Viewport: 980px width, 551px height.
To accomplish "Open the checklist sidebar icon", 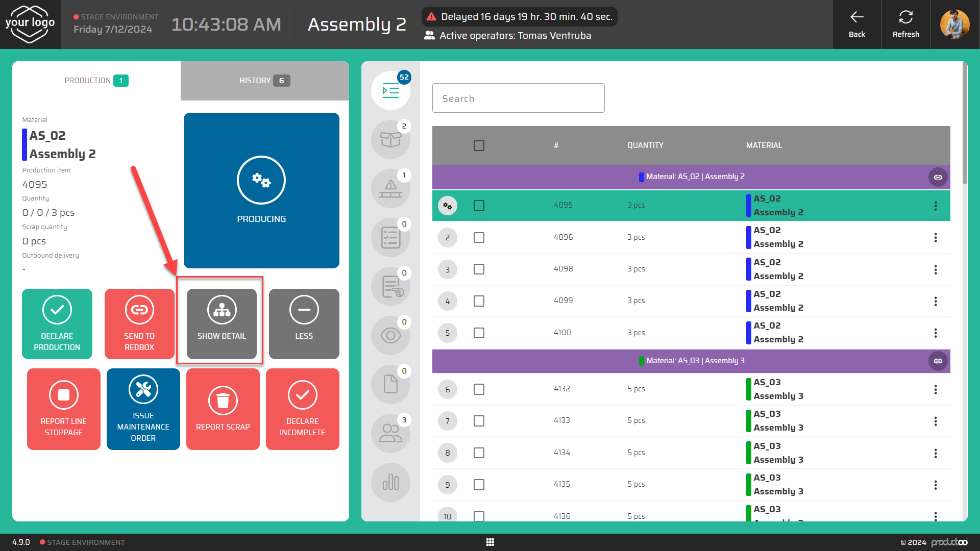I will (390, 238).
